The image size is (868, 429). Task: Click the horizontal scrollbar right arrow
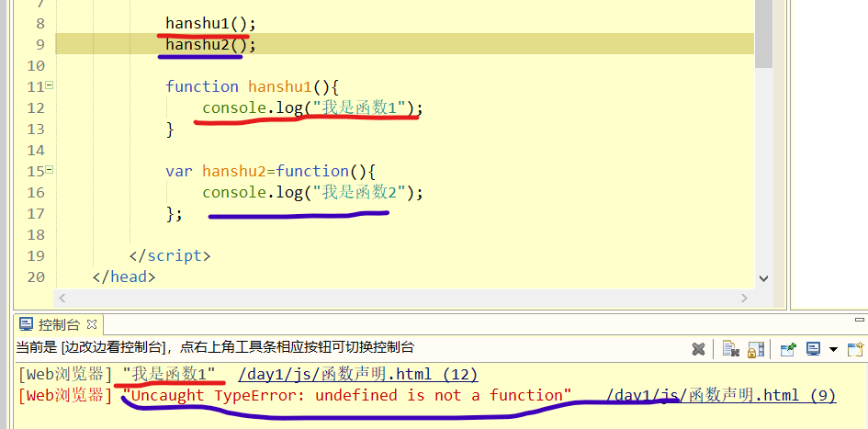click(x=745, y=298)
